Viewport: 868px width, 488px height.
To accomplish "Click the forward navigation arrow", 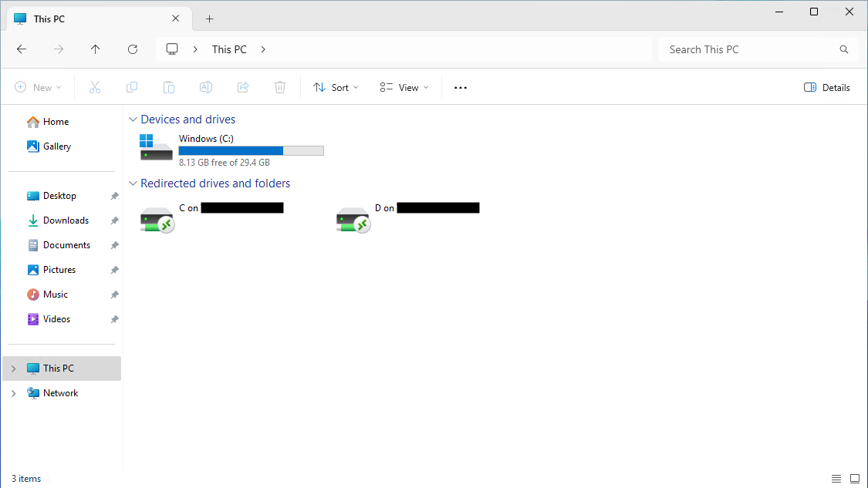I will pyautogui.click(x=58, y=49).
